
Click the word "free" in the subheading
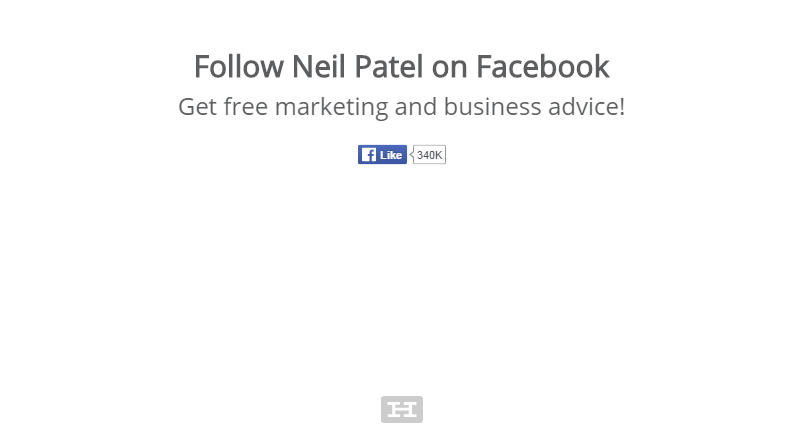click(246, 107)
